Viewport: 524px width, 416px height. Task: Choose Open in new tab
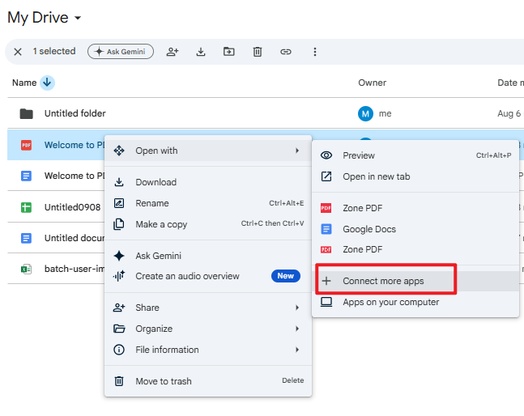tap(415, 176)
